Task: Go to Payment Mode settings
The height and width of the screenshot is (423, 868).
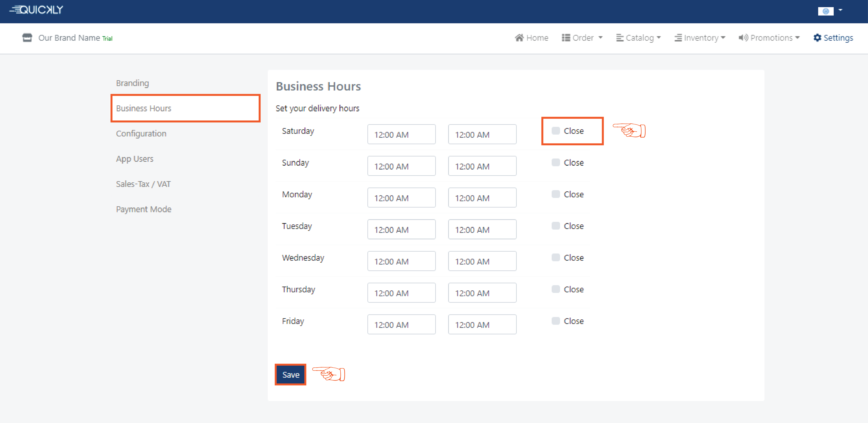Action: pyautogui.click(x=144, y=209)
